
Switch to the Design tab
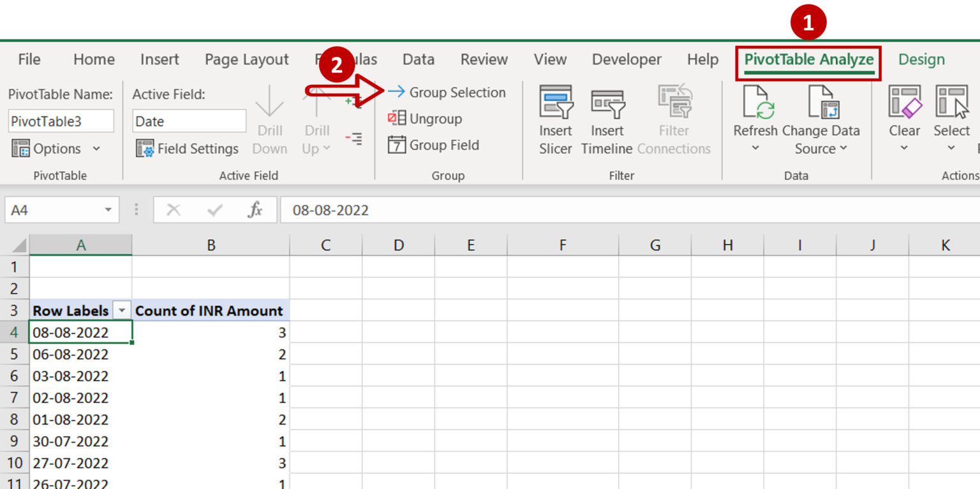(x=921, y=59)
